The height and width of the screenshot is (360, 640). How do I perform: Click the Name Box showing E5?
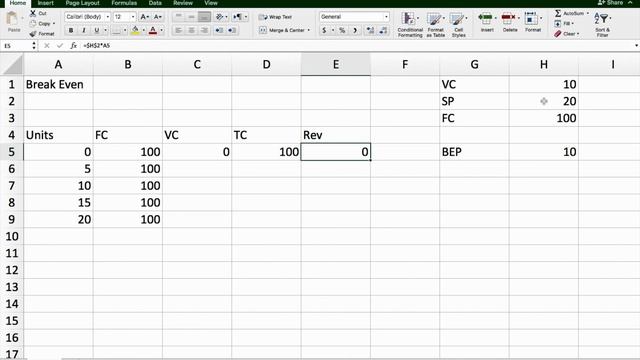coord(16,46)
